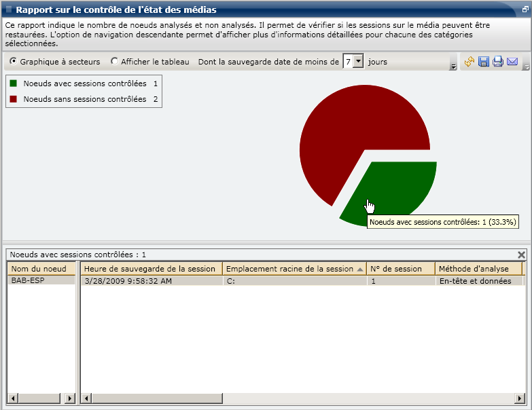Expand the filter options overflow arrow
Screen dimensions: 532x410
tap(453, 67)
